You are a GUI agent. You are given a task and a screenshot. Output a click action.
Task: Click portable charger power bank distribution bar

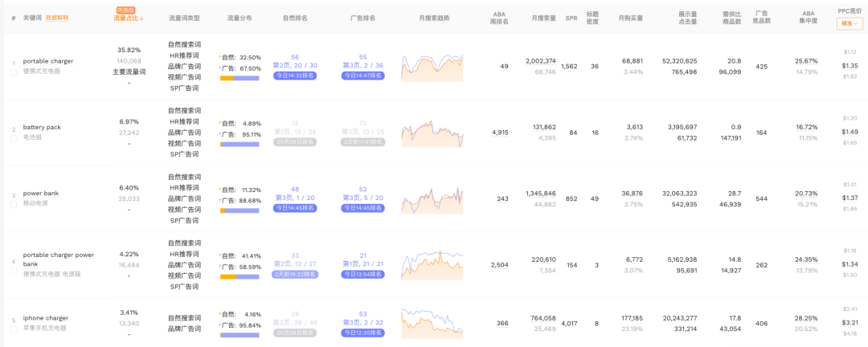pyautogui.click(x=240, y=276)
